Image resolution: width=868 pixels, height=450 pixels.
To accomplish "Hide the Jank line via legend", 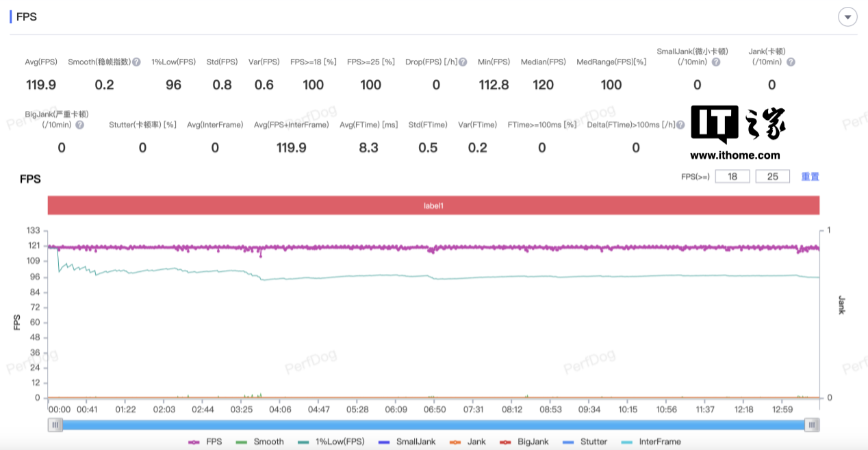I will click(467, 442).
